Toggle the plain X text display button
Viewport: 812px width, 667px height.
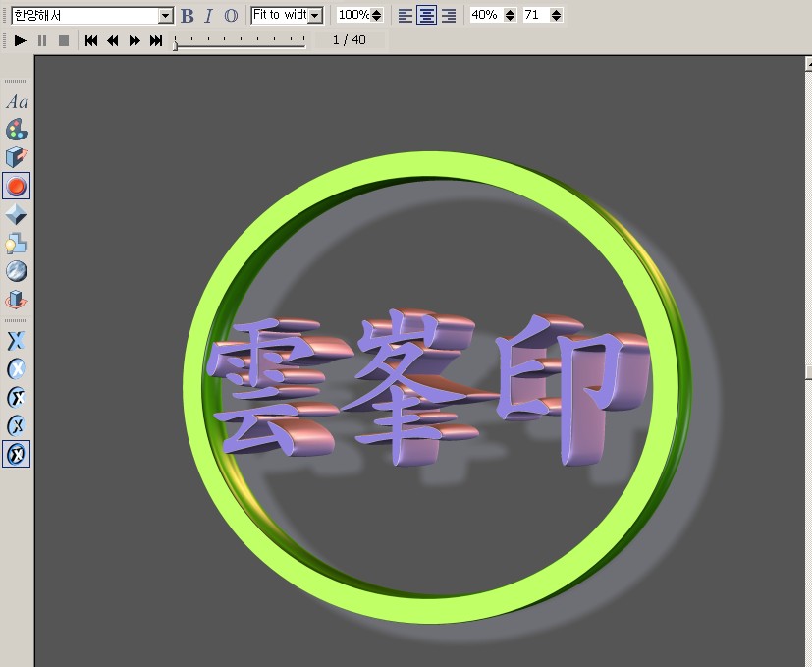(17, 341)
